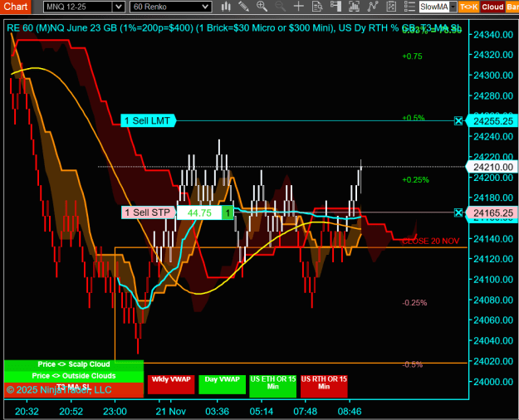
Task: Toggle Price <> Scalp Cloud indicator
Action: (x=74, y=364)
